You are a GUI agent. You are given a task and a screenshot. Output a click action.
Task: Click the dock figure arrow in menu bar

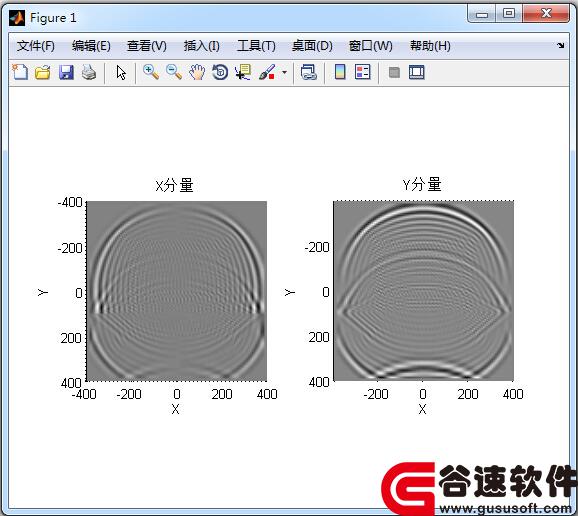pyautogui.click(x=560, y=45)
